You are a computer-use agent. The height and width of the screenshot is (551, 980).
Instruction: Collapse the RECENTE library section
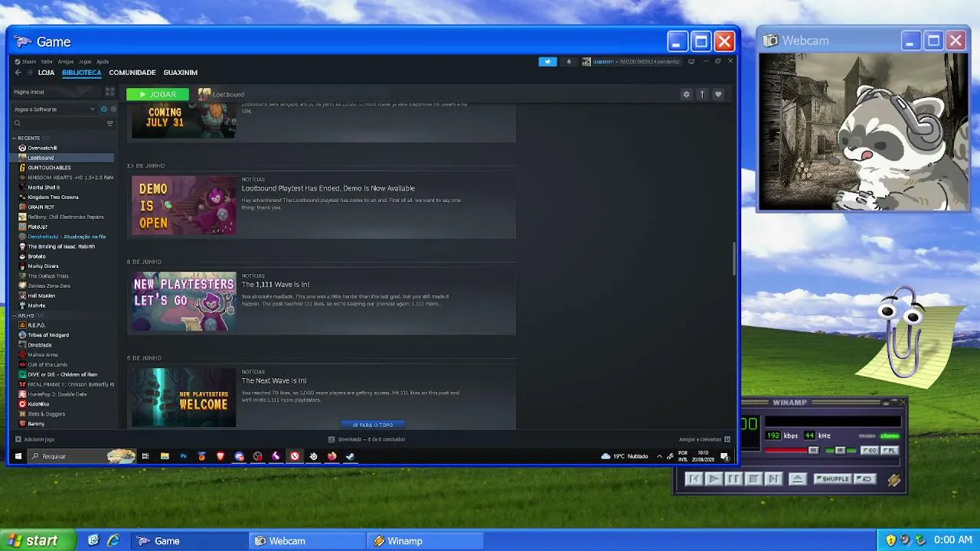click(x=15, y=139)
